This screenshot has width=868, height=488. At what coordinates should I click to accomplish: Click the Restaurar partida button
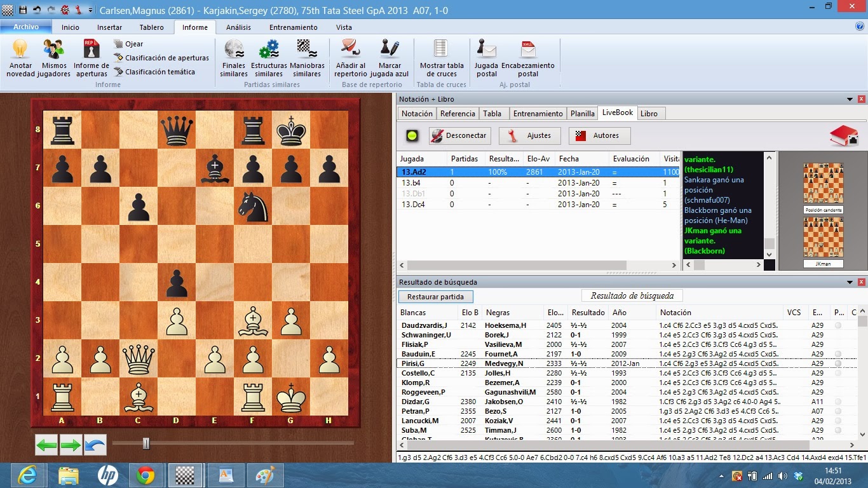437,295
